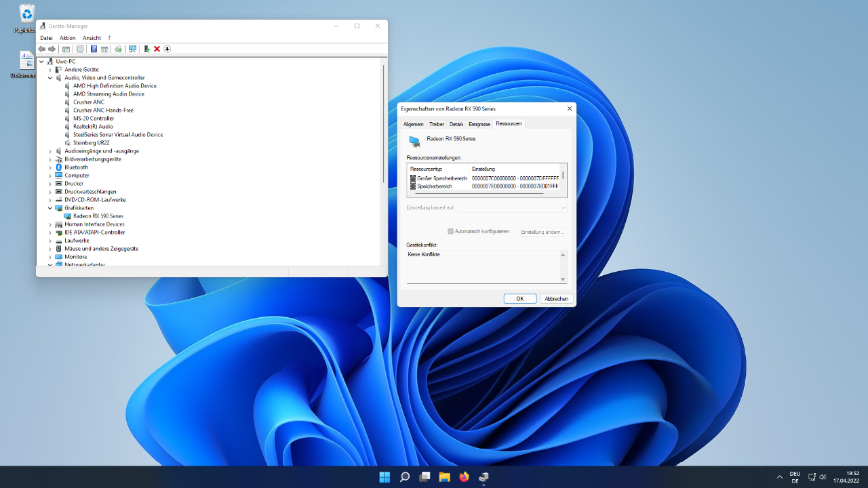Open the network tray icon
Screen dimensions: 868x488
(812, 477)
